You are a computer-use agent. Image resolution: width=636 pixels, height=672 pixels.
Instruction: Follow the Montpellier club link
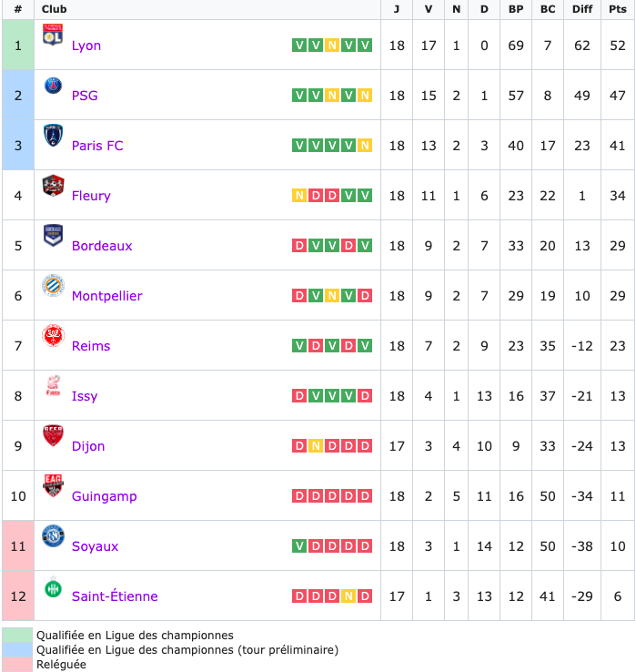pos(107,296)
